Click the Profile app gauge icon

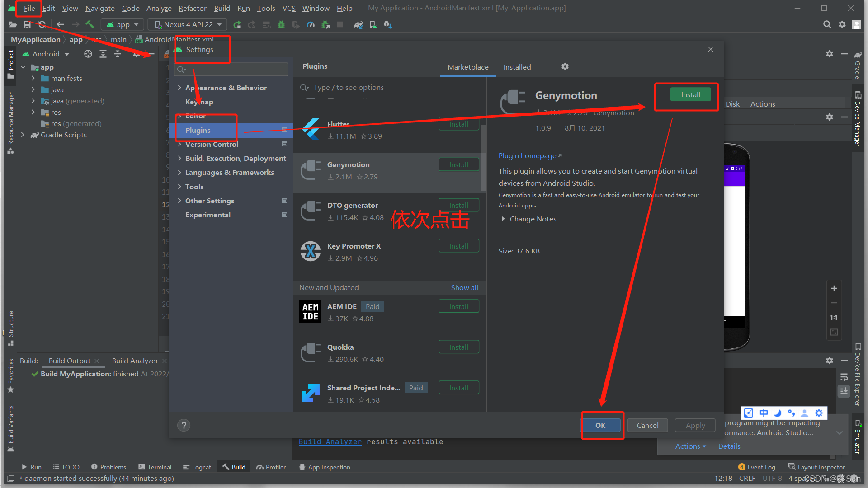point(311,24)
